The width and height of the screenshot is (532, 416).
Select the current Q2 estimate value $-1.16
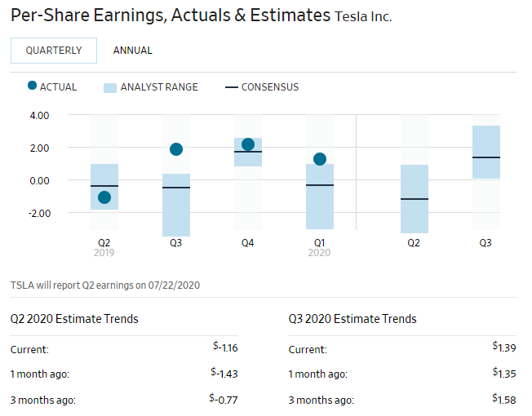point(225,349)
